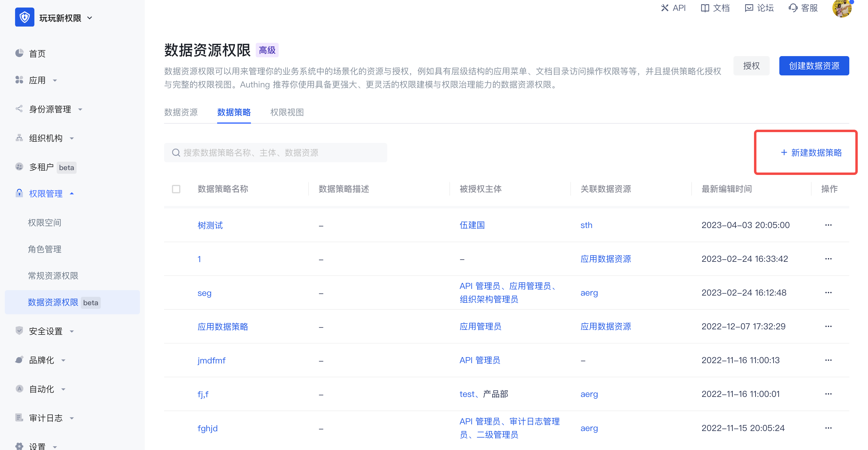Collapse the 权限管理 menu chevron
This screenshot has height=450, width=868.
pos(71,194)
